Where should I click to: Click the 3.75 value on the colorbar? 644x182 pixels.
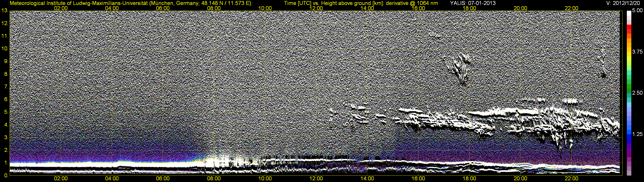tap(637, 52)
